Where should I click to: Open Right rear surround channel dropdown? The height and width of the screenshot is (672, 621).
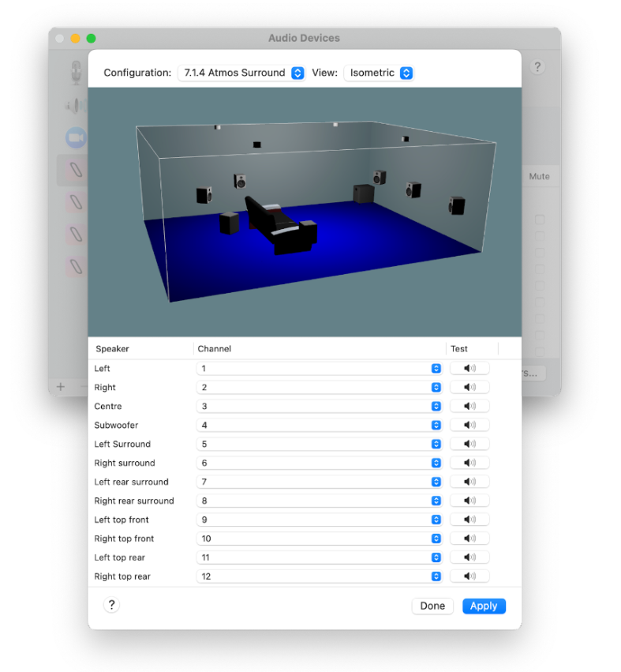coord(319,501)
